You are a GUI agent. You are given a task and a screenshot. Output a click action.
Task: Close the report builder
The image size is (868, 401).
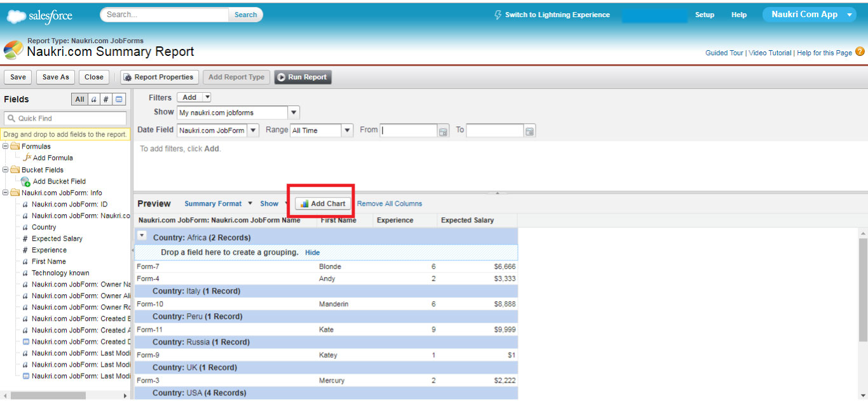[93, 77]
